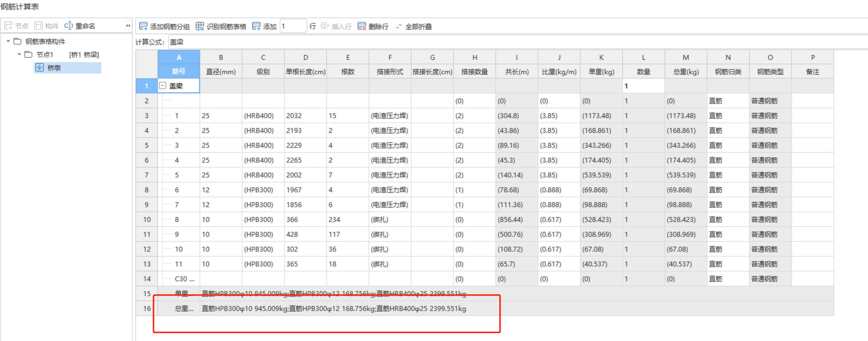Click the 计算公式 formula input field
Screen dimensions: 868x341
point(518,42)
